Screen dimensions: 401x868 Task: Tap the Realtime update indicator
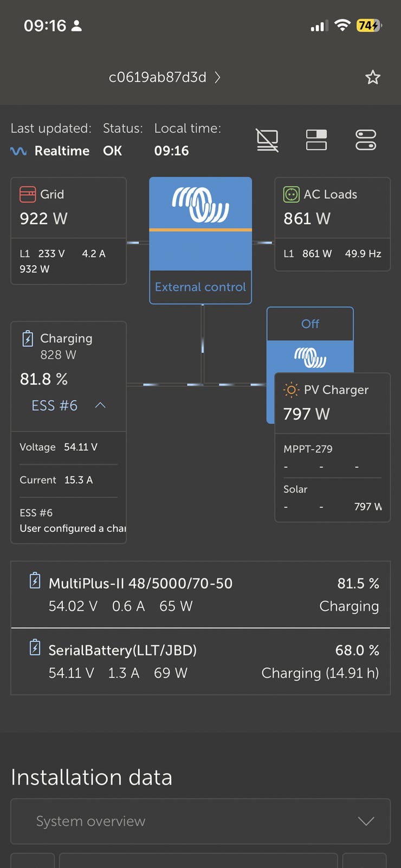tap(50, 151)
